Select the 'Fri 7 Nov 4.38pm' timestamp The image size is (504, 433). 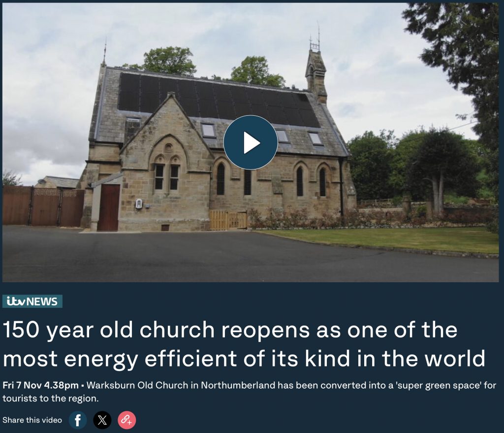pos(40,385)
